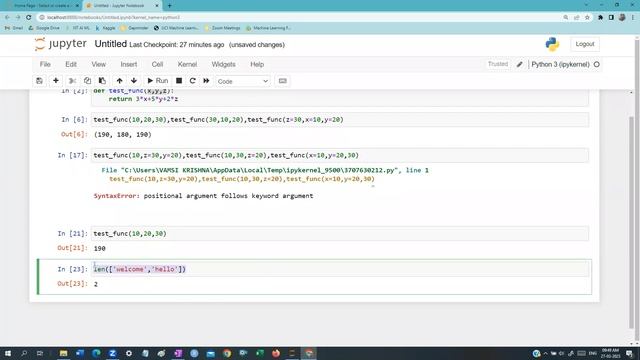
Task: Open the taskbar notification center
Action: pyautogui.click(x=629, y=353)
